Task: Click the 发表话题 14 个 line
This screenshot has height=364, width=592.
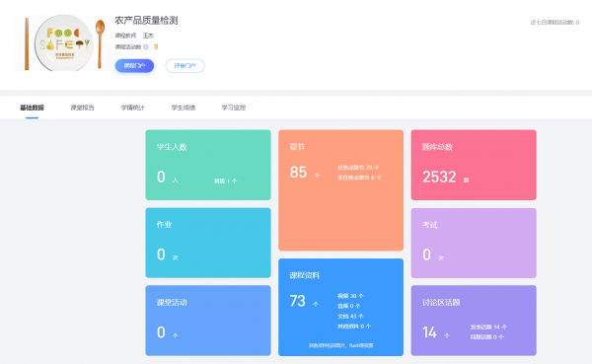Action: tap(488, 327)
